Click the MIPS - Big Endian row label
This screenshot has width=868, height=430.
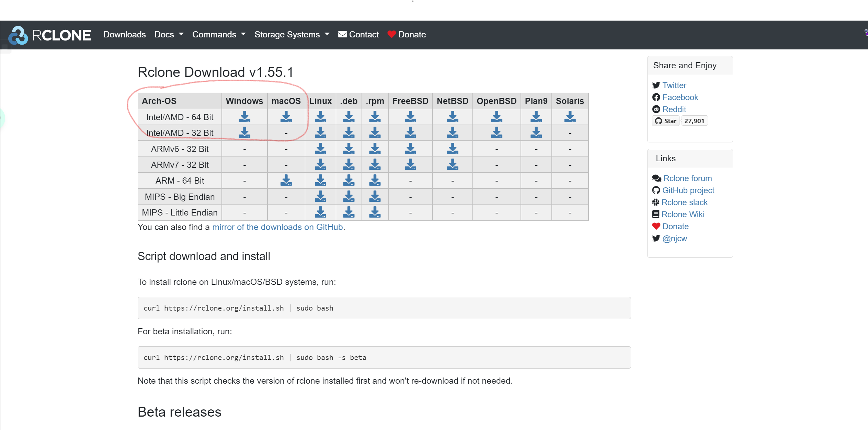[180, 197]
